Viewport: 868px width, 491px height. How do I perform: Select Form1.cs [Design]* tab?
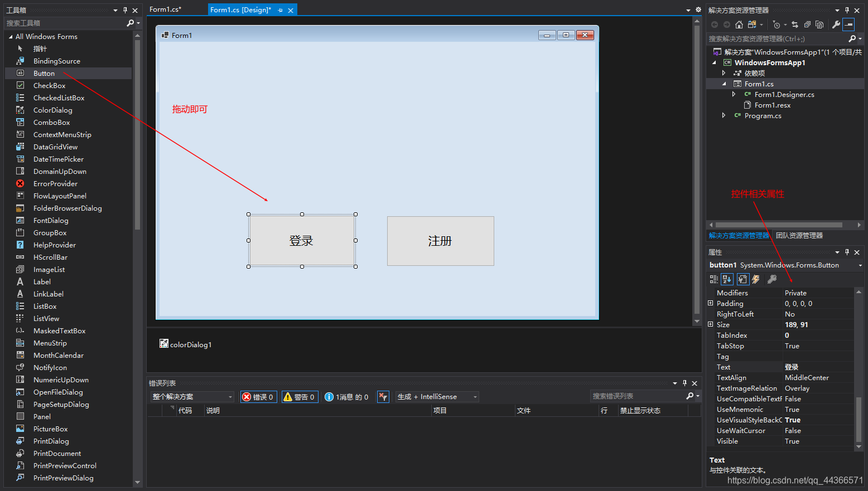(x=241, y=10)
